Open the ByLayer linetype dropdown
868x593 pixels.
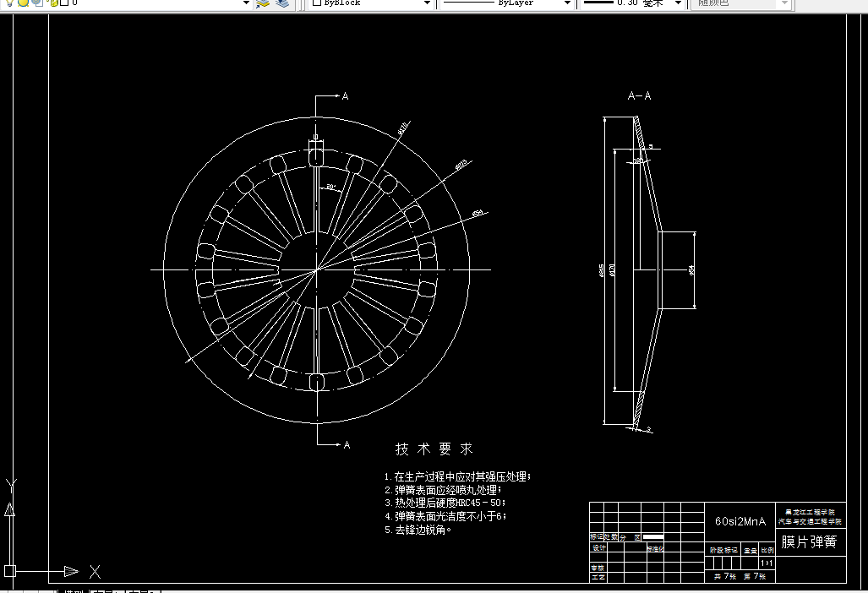[x=567, y=3]
